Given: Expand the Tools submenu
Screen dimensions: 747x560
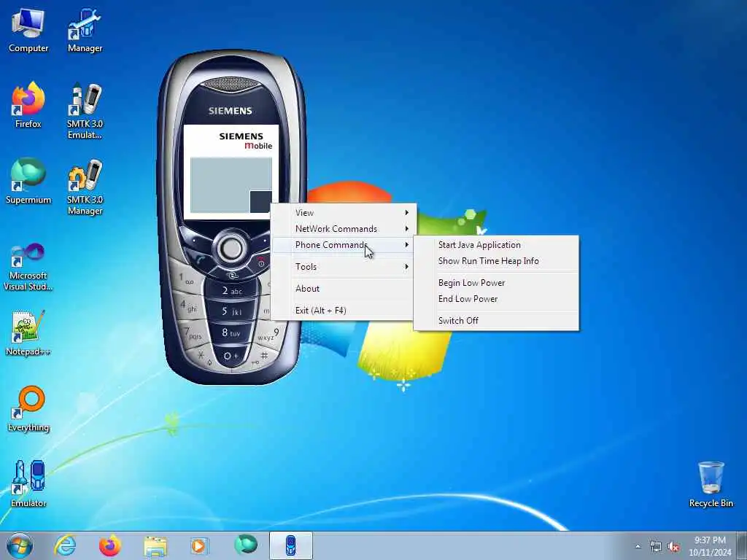Looking at the screenshot, I should pos(343,267).
